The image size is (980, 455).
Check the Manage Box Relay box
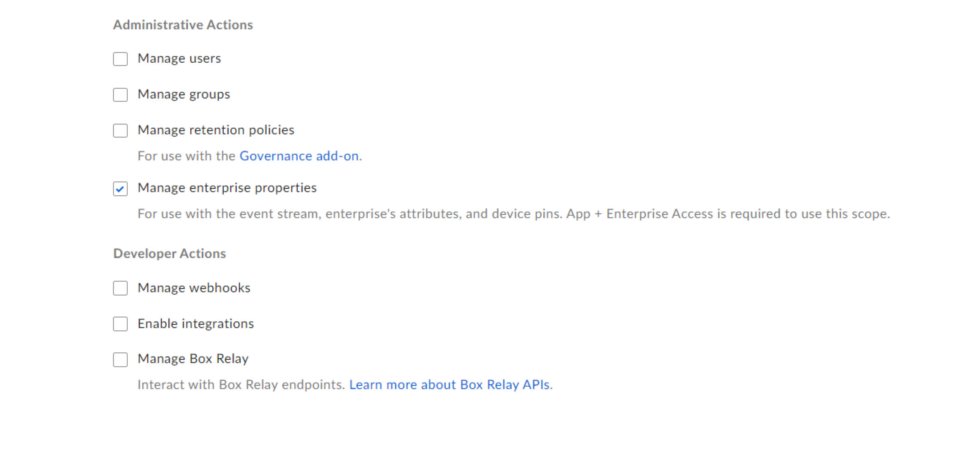point(120,360)
